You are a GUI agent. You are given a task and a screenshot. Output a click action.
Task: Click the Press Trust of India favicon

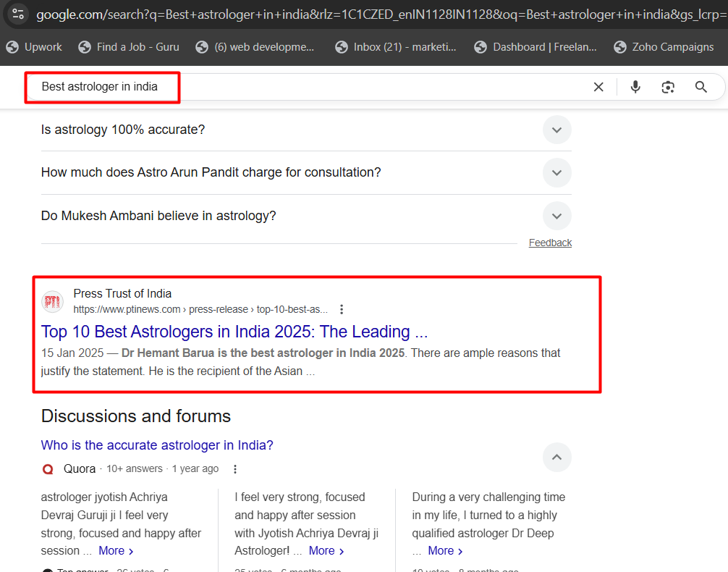[52, 301]
